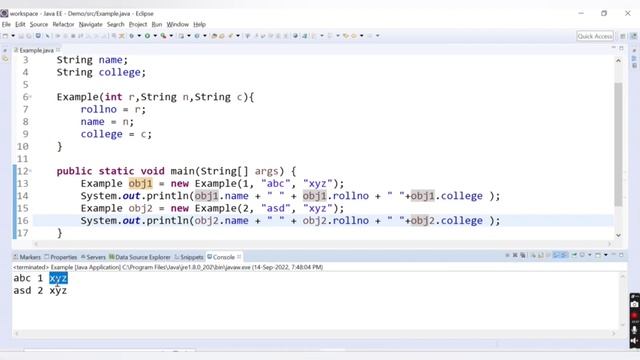Open the External Tools dropdown arrow
The height and width of the screenshot is (360, 640).
tap(171, 36)
